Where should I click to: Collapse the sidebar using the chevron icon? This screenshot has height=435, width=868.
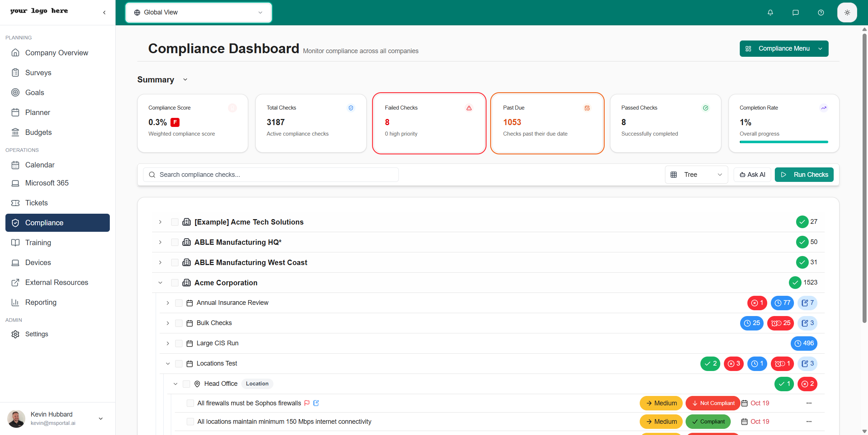(x=104, y=12)
